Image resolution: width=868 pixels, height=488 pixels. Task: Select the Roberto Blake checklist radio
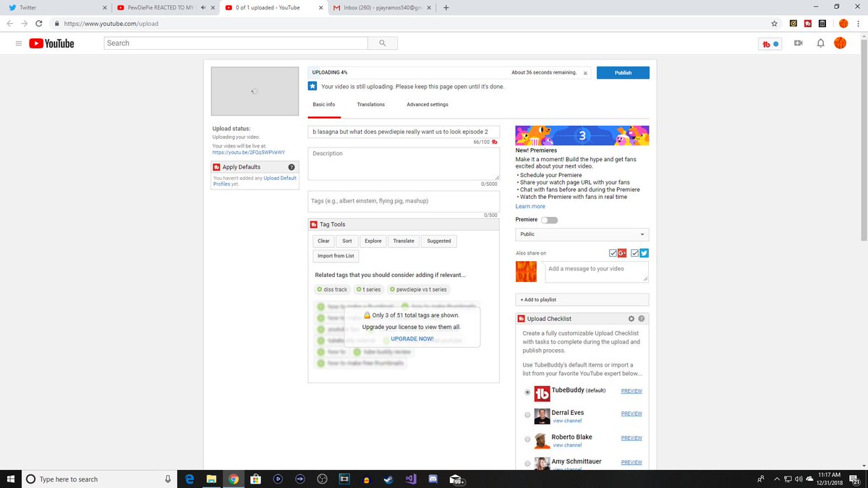pos(527,440)
